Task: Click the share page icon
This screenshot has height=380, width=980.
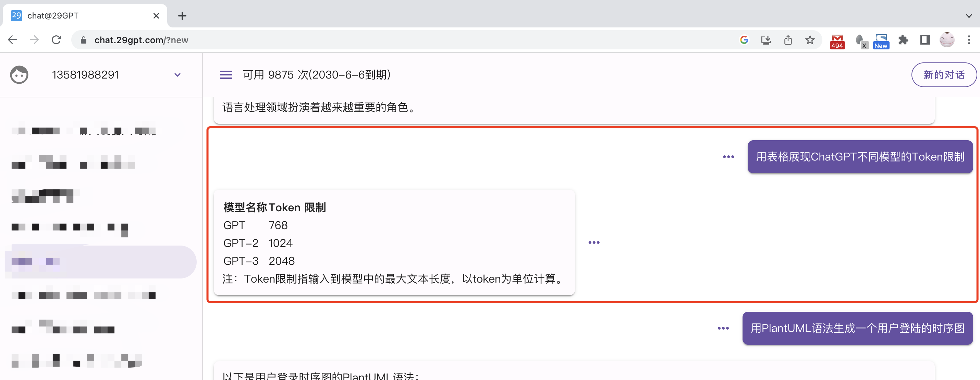Action: (x=788, y=39)
